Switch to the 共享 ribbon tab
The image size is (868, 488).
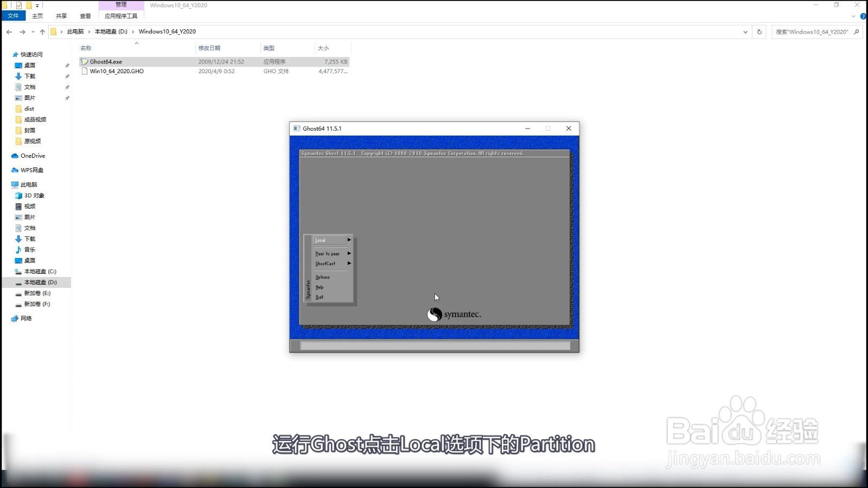tap(61, 16)
